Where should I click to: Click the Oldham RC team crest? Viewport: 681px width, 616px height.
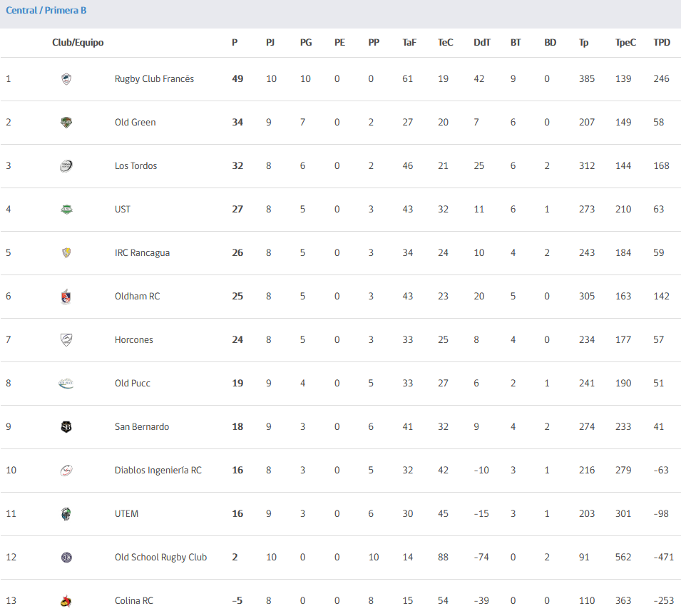(66, 297)
